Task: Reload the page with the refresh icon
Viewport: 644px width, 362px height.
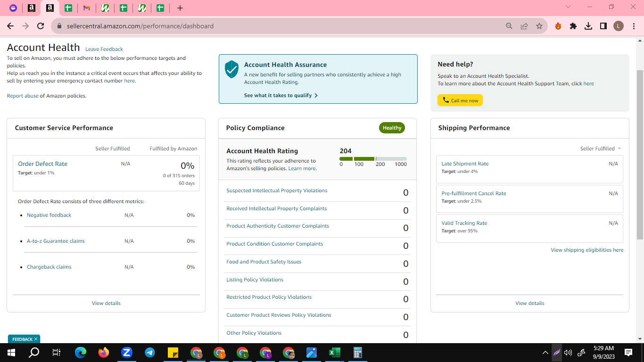Action: pos(41,26)
